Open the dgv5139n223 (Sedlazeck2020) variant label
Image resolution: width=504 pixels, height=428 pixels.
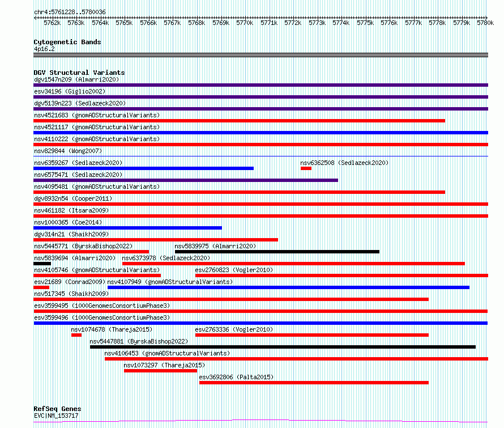click(x=80, y=103)
